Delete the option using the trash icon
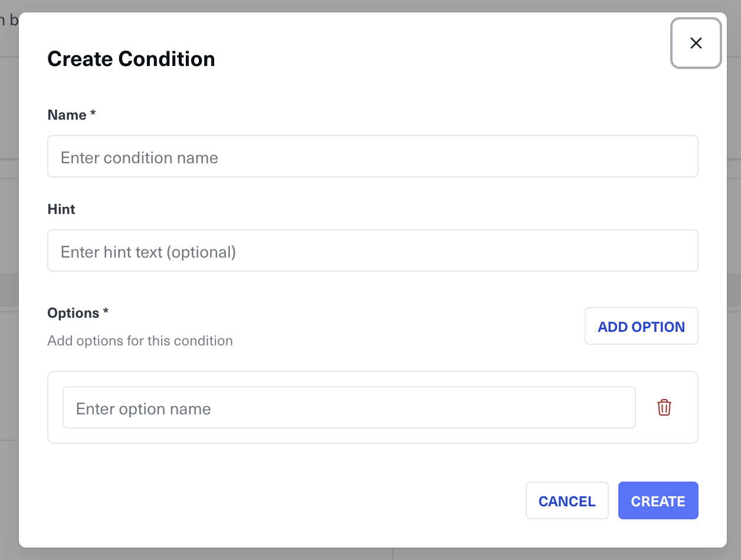 (664, 407)
